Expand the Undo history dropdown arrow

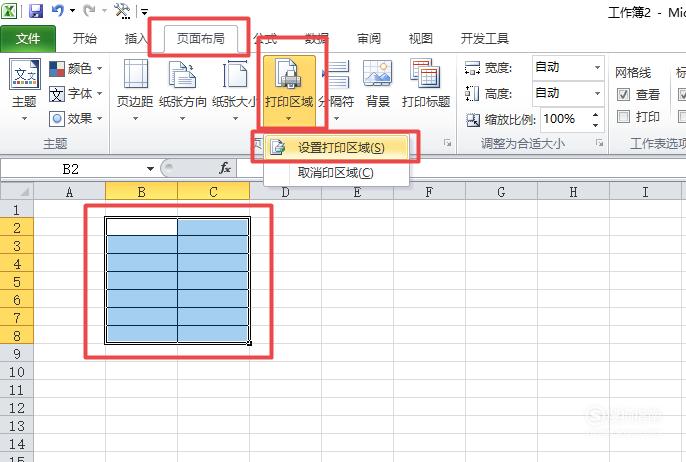click(x=73, y=10)
